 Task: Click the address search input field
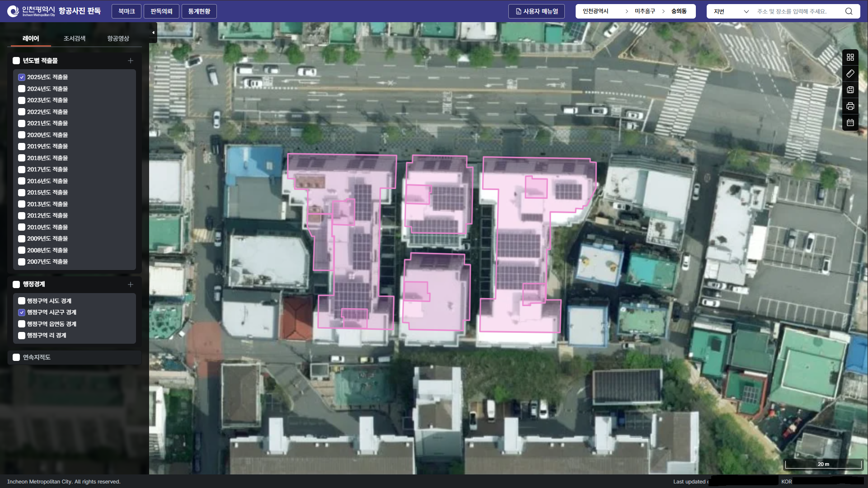tap(797, 11)
